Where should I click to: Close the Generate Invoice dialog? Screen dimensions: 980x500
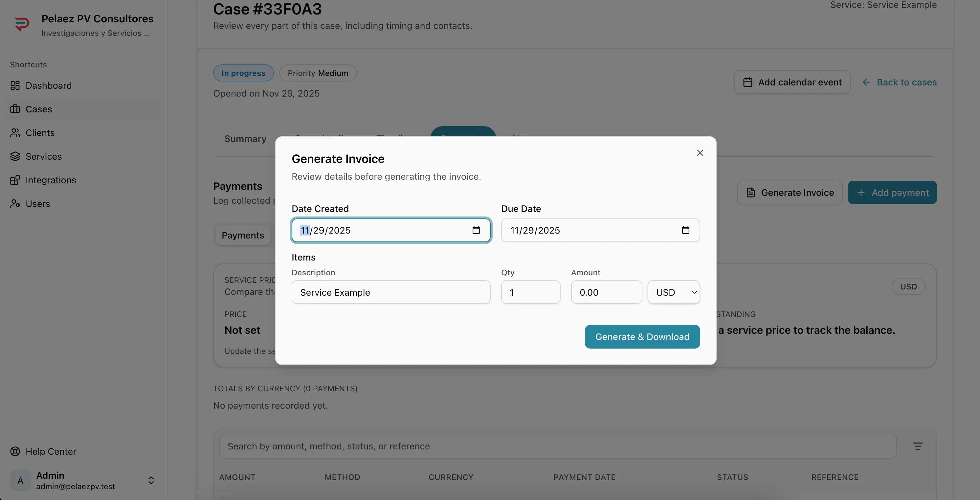700,152
